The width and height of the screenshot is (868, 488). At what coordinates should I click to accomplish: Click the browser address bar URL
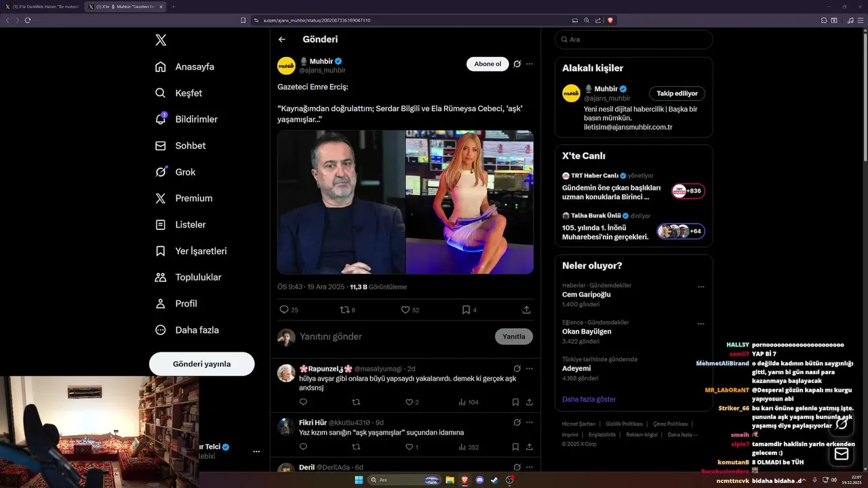[317, 20]
